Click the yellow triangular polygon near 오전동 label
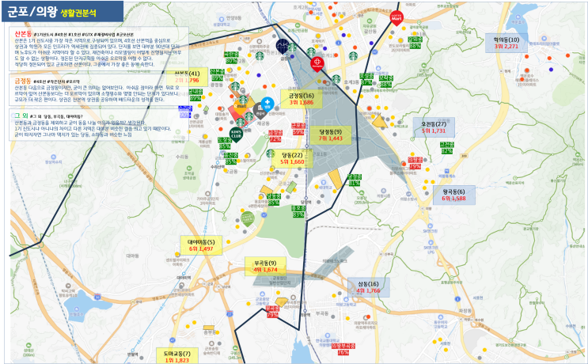Screen dimensions: 588x364 pyautogui.click(x=380, y=121)
